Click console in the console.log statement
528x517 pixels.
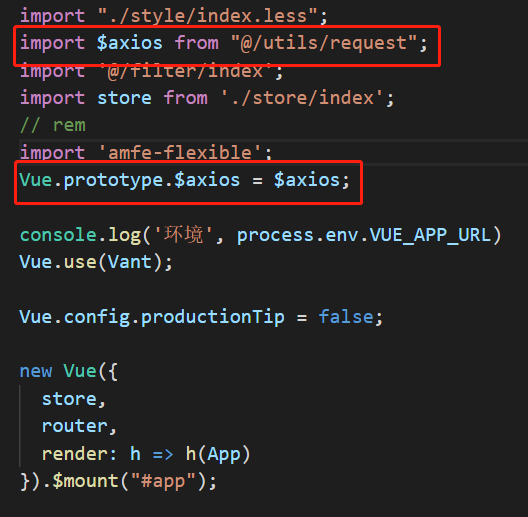(x=58, y=234)
